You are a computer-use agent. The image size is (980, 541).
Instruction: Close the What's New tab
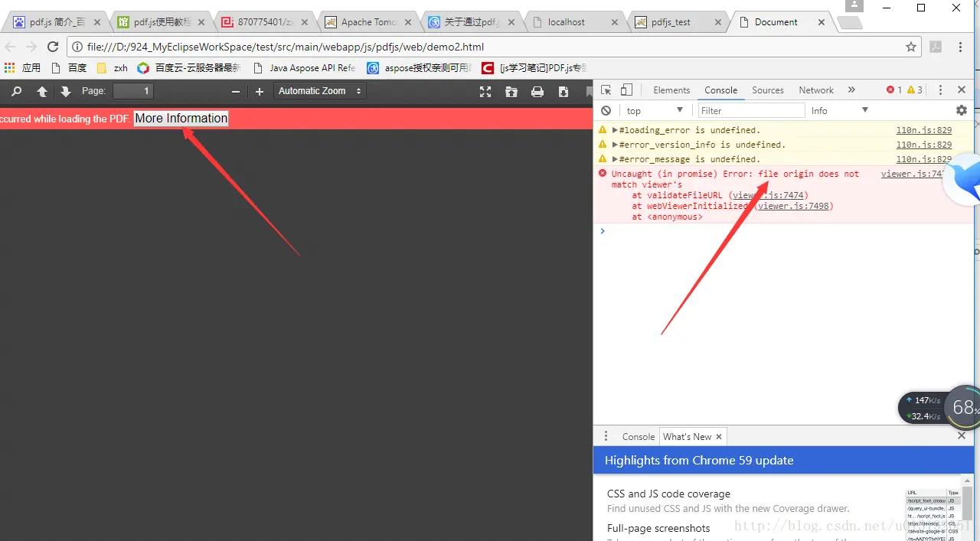pos(719,436)
